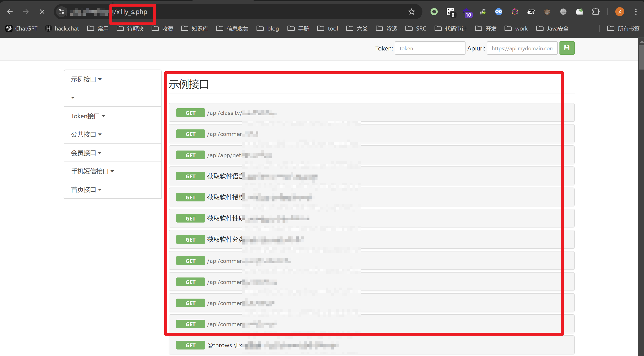
Task: Focus the Token input field
Action: coord(430,48)
